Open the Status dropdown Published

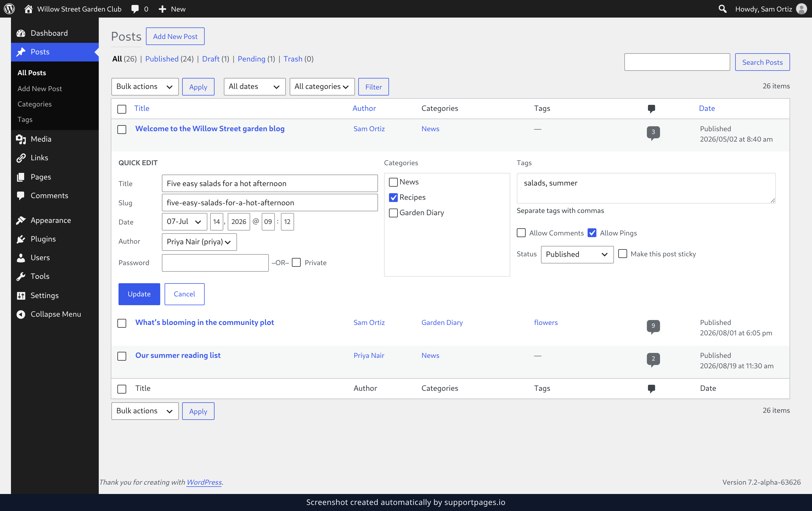point(577,254)
